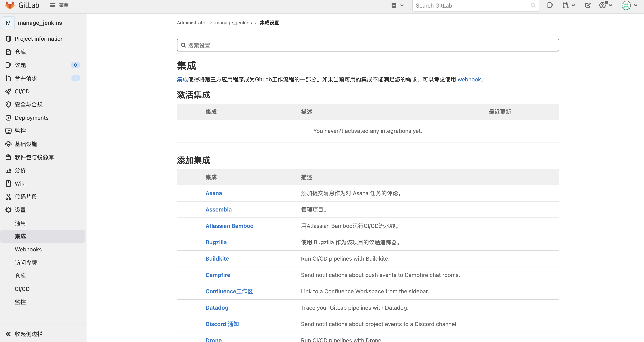Click Project information sidebar icon
Image resolution: width=644 pixels, height=342 pixels.
pos(8,39)
